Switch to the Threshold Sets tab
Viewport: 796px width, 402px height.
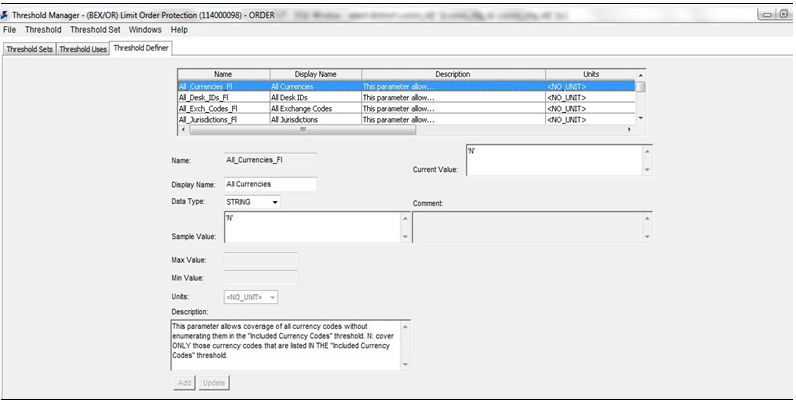point(29,49)
